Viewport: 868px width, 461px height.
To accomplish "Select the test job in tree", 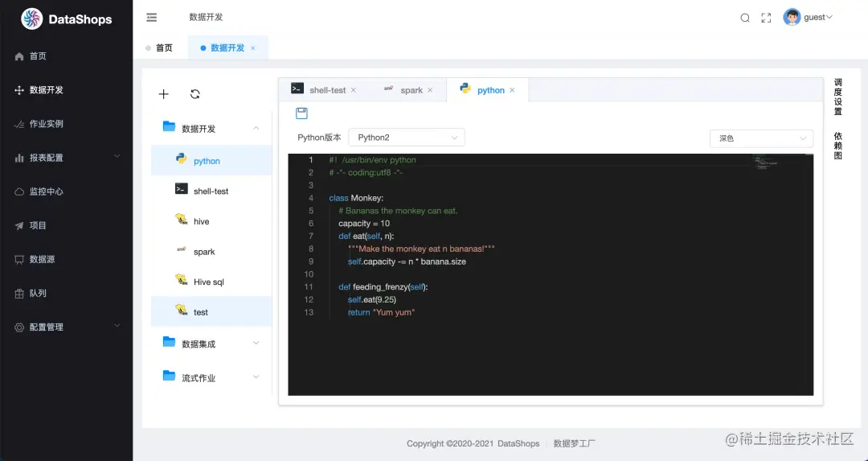I will pyautogui.click(x=211, y=311).
